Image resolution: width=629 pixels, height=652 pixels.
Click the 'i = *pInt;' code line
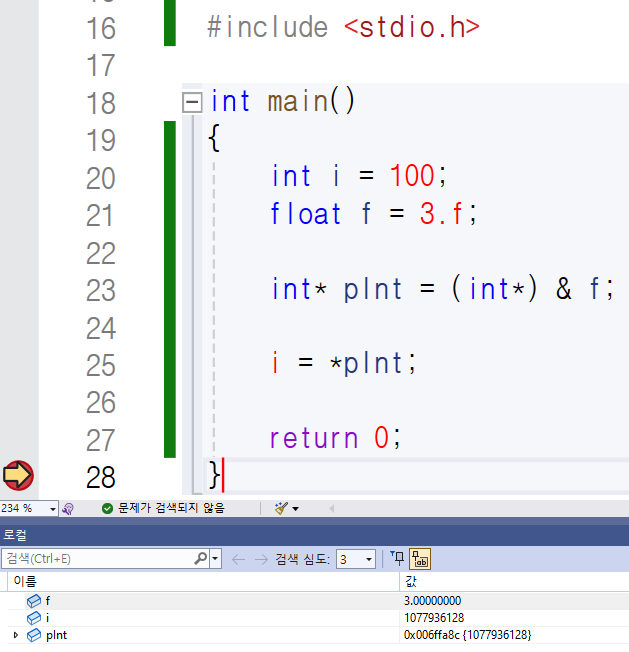click(343, 363)
